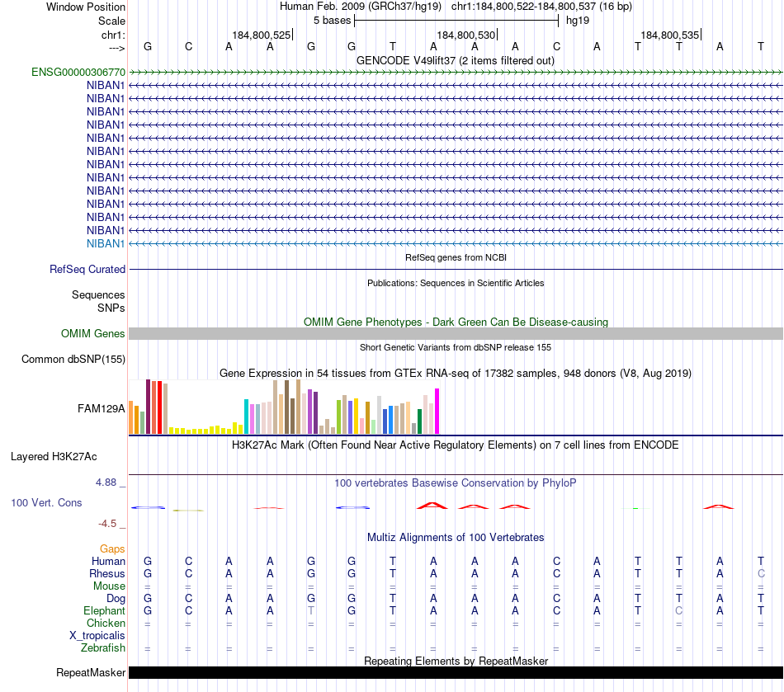This screenshot has width=784, height=692.
Task: Click the Scale label
Action: pyautogui.click(x=111, y=21)
